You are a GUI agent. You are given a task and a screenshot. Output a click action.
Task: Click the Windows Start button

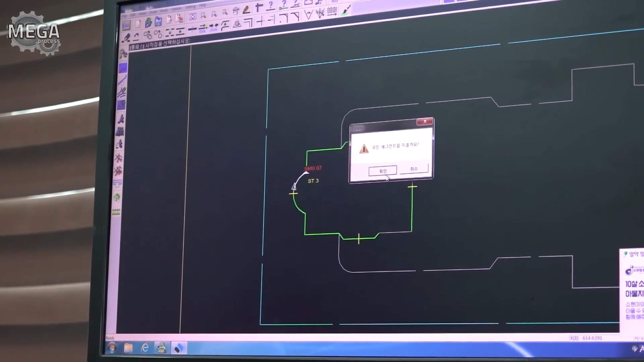point(112,348)
